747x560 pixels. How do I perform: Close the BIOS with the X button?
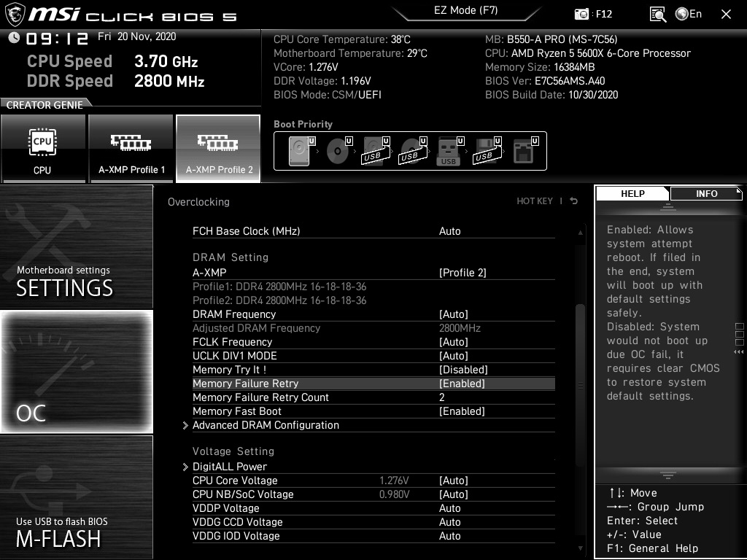point(726,15)
